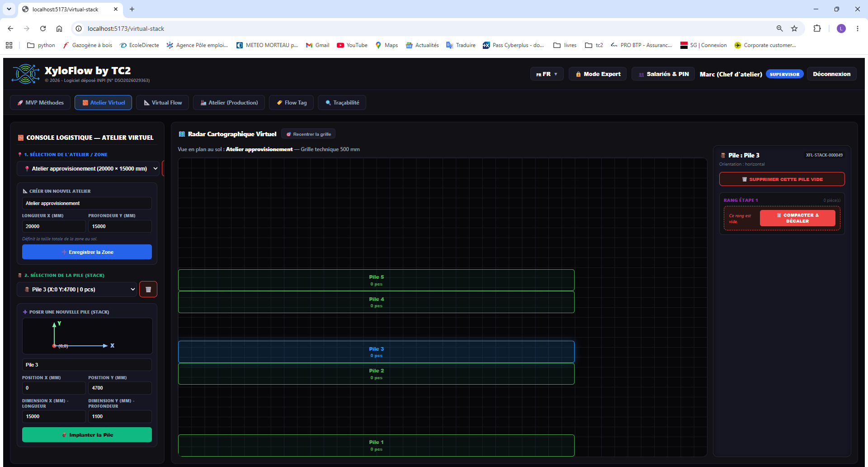This screenshot has height=467, width=868.
Task: Reload the page with refresh icon
Action: pos(43,29)
